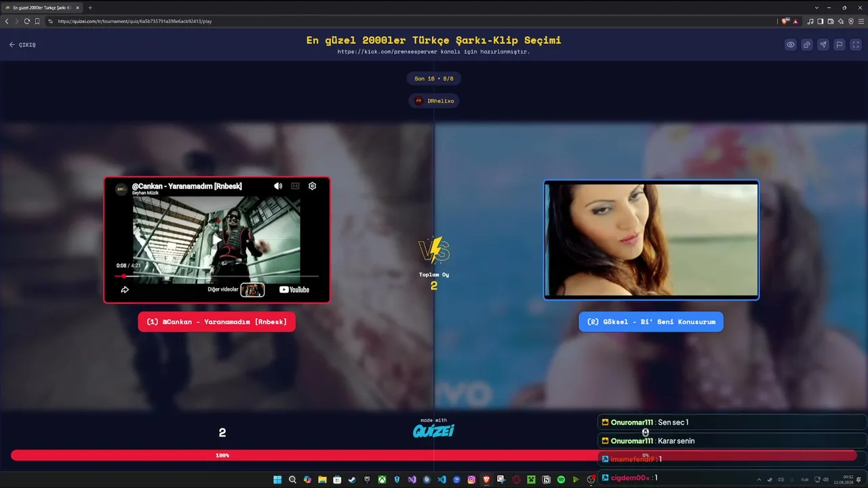Screen dimensions: 868x488
Task: Open File Explorer from the taskbar
Action: tap(322, 480)
